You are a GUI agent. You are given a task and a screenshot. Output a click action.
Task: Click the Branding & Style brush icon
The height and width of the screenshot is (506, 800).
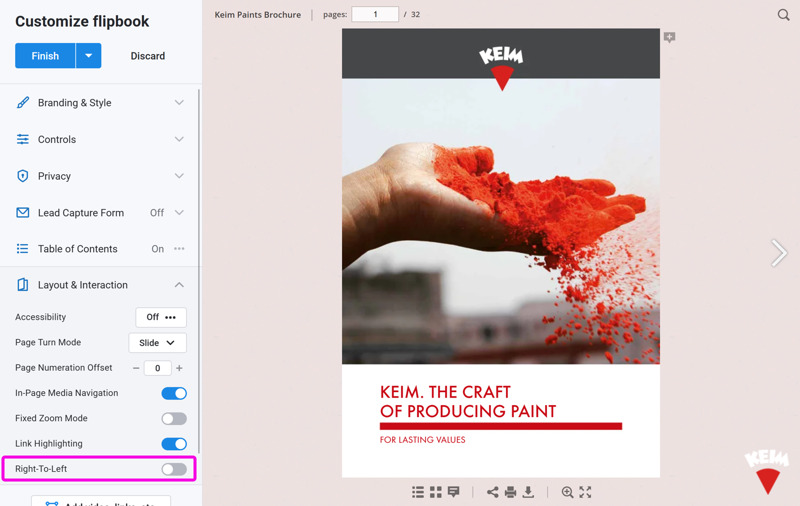click(x=22, y=103)
